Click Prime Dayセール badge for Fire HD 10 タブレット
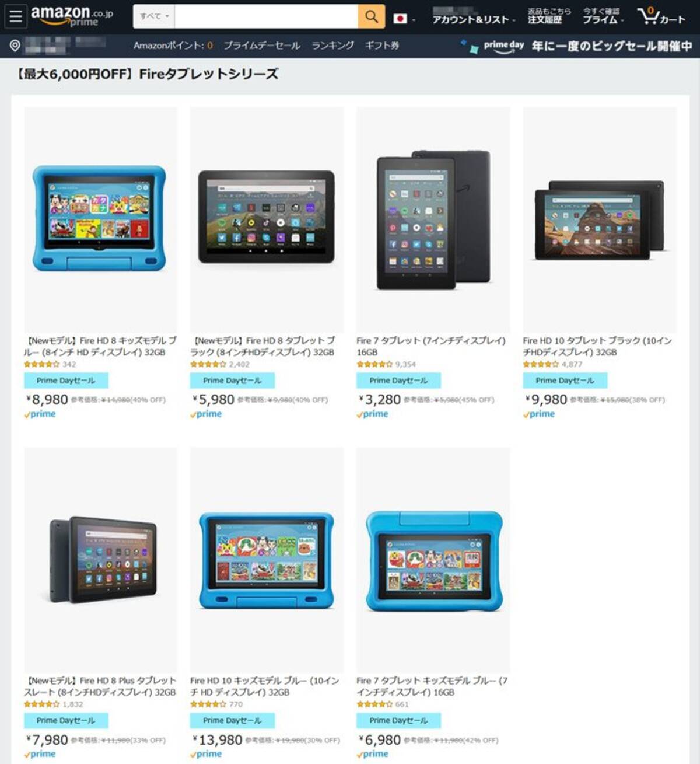This screenshot has height=764, width=700. (565, 381)
